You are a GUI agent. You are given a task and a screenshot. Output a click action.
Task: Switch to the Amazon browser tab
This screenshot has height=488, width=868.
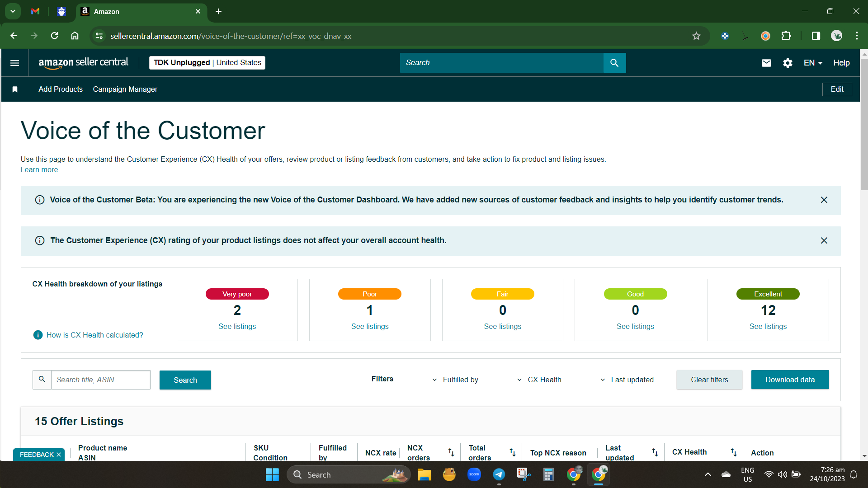141,11
